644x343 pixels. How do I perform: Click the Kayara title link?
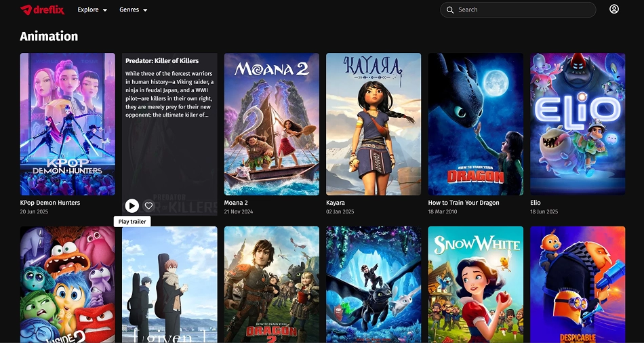click(336, 203)
